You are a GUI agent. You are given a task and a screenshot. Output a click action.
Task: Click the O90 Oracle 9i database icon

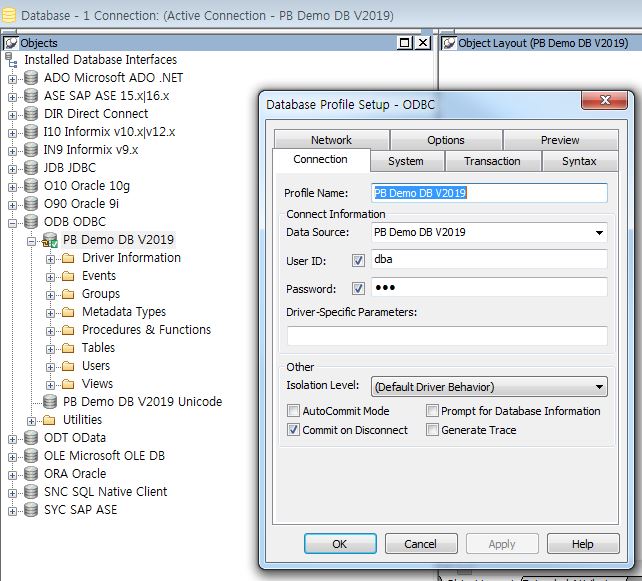click(x=31, y=203)
